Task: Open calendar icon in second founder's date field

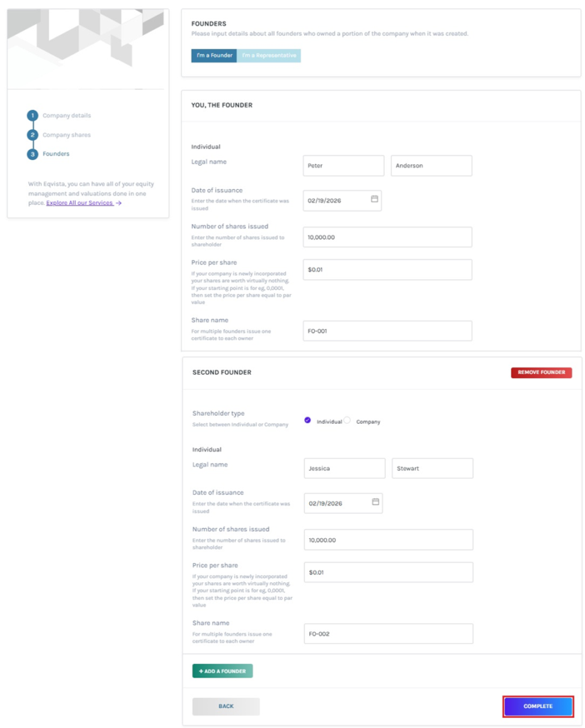Action: tap(375, 503)
